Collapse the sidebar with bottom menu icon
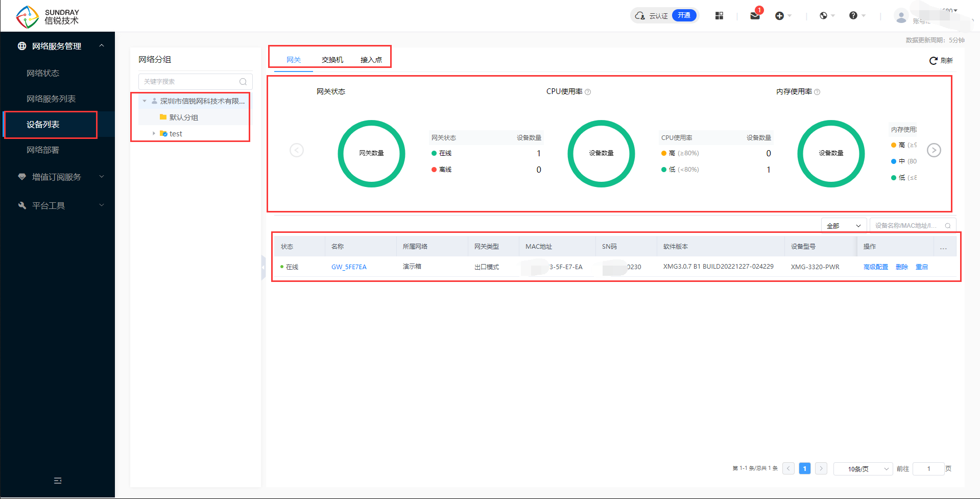The height and width of the screenshot is (499, 980). 58,481
